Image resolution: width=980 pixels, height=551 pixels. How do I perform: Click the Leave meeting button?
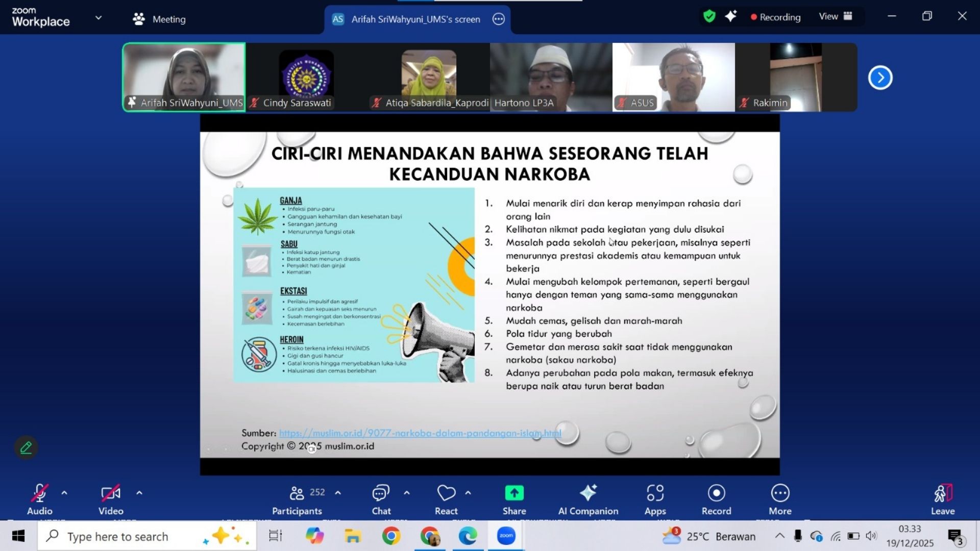(x=942, y=500)
